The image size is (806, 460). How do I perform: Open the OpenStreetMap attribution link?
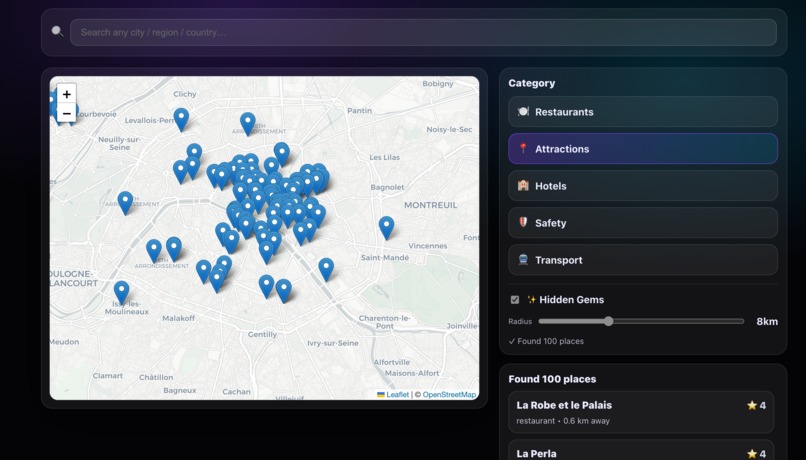(449, 395)
